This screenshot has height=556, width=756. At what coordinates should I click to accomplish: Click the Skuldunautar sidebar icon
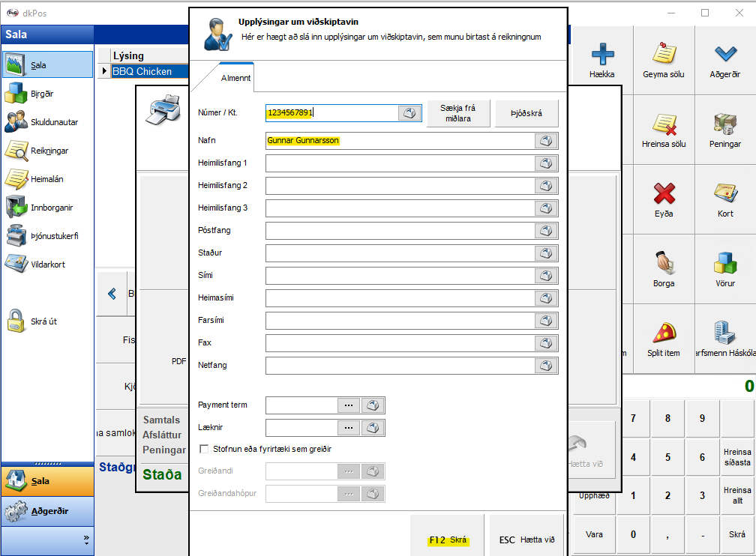point(16,122)
